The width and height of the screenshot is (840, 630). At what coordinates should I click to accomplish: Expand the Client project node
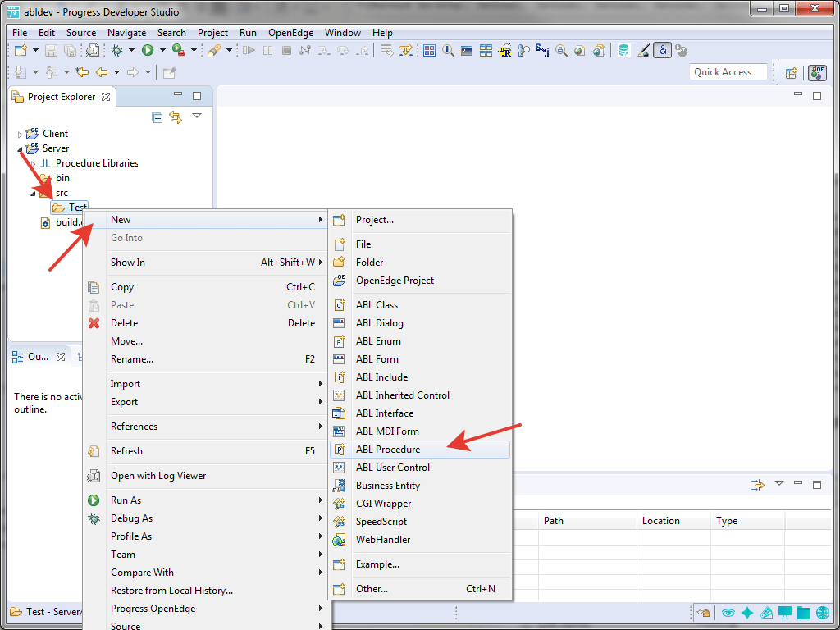pos(21,134)
